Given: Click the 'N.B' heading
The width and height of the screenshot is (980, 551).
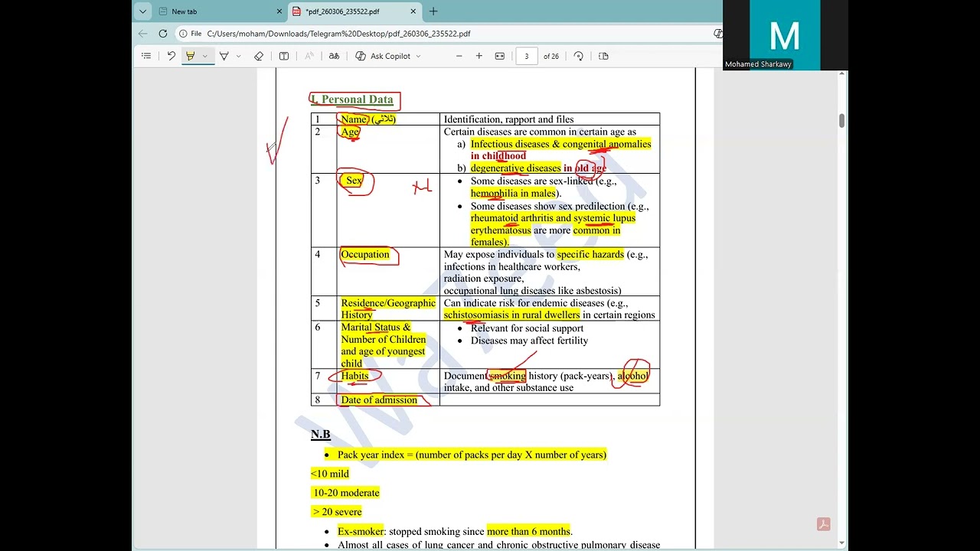Looking at the screenshot, I should [x=320, y=435].
